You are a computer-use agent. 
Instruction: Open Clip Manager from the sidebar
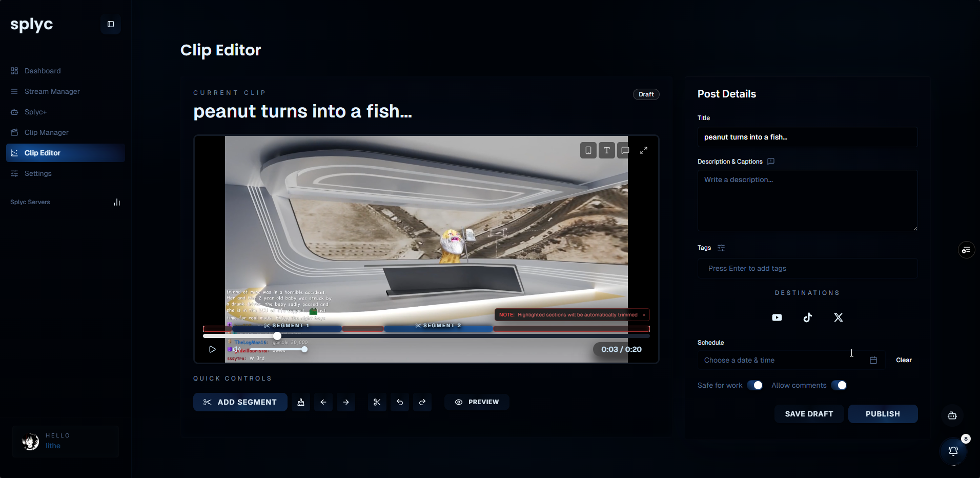46,132
